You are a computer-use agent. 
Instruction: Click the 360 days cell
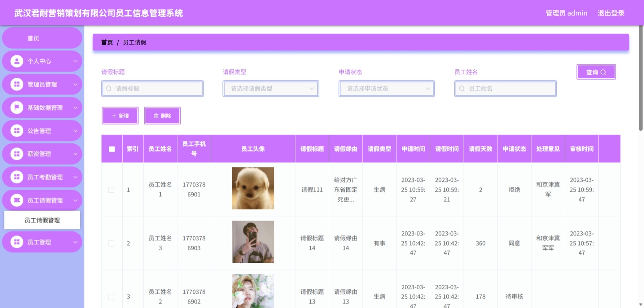pyautogui.click(x=481, y=243)
